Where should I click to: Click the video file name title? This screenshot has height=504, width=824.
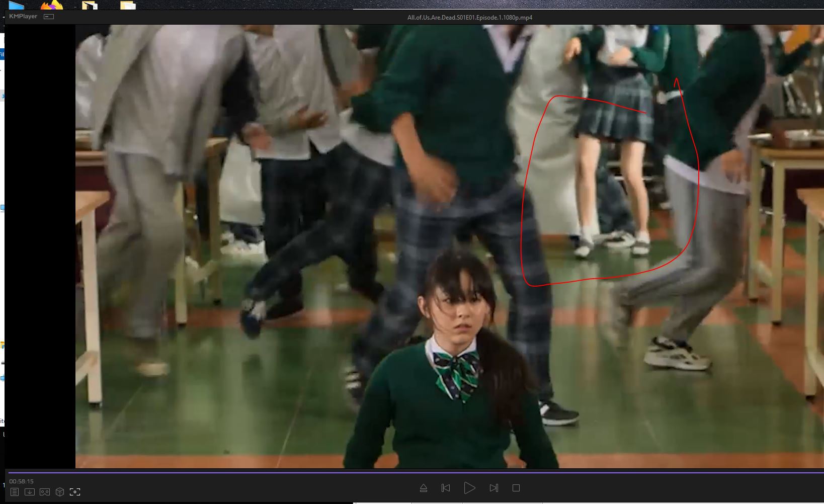tap(469, 18)
